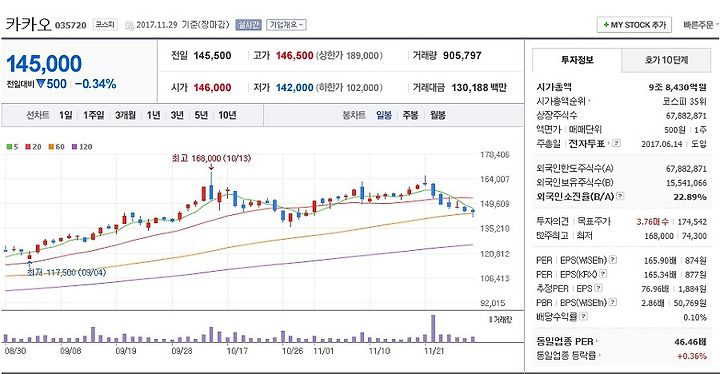Screen dimensions: 720x374
Task: Click help icon beside 배당수익률
Action: click(583, 316)
